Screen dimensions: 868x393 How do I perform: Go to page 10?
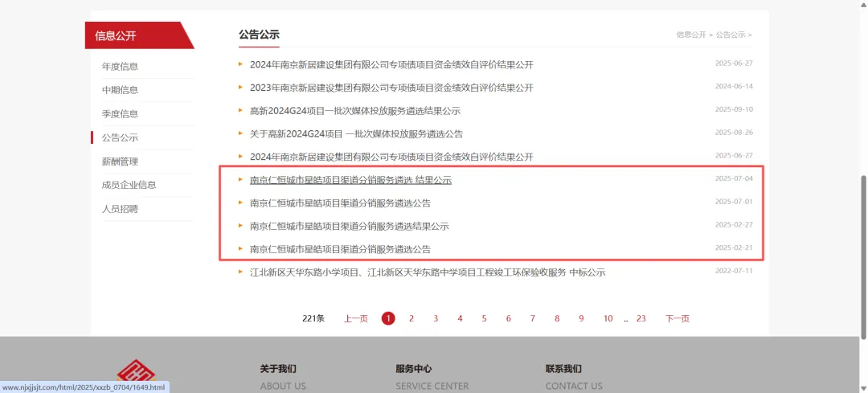[x=608, y=318]
